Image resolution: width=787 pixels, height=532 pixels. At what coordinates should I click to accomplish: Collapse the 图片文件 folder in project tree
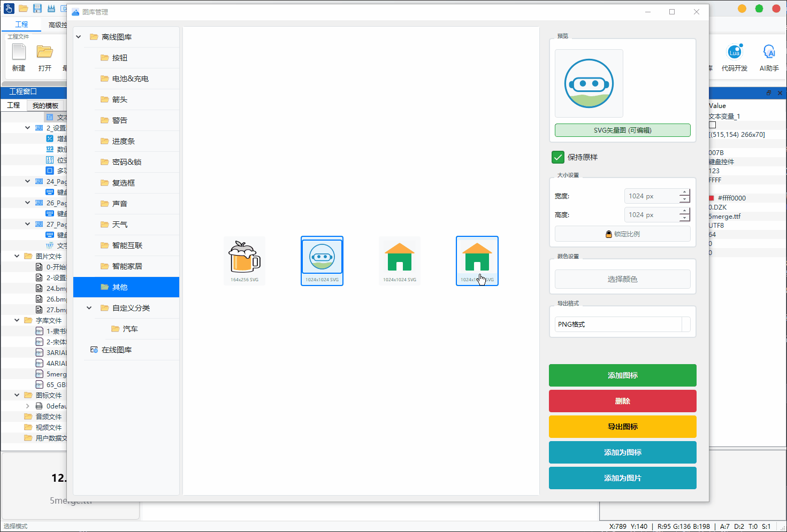(17, 256)
